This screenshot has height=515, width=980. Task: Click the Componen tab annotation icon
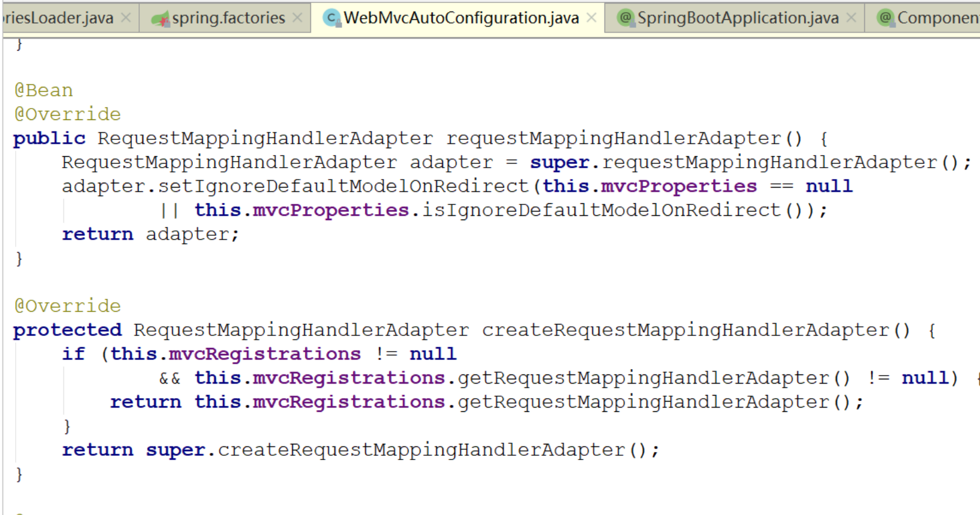click(885, 17)
